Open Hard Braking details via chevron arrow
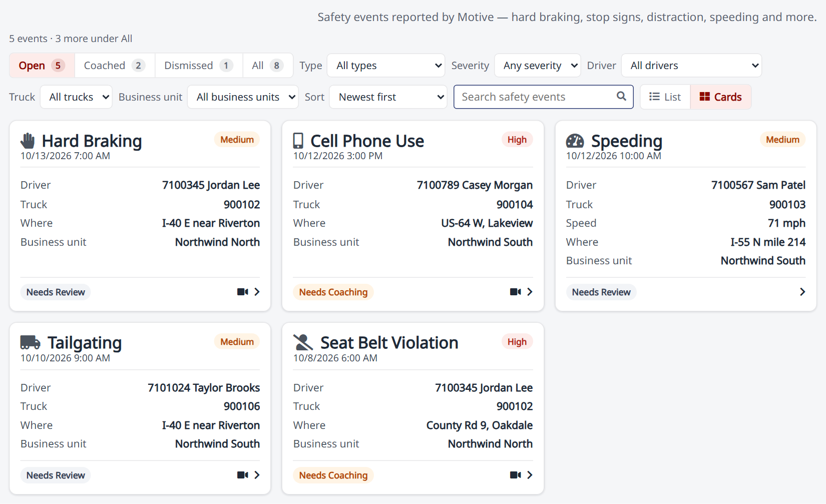Viewport: 826px width, 504px height. pos(257,292)
